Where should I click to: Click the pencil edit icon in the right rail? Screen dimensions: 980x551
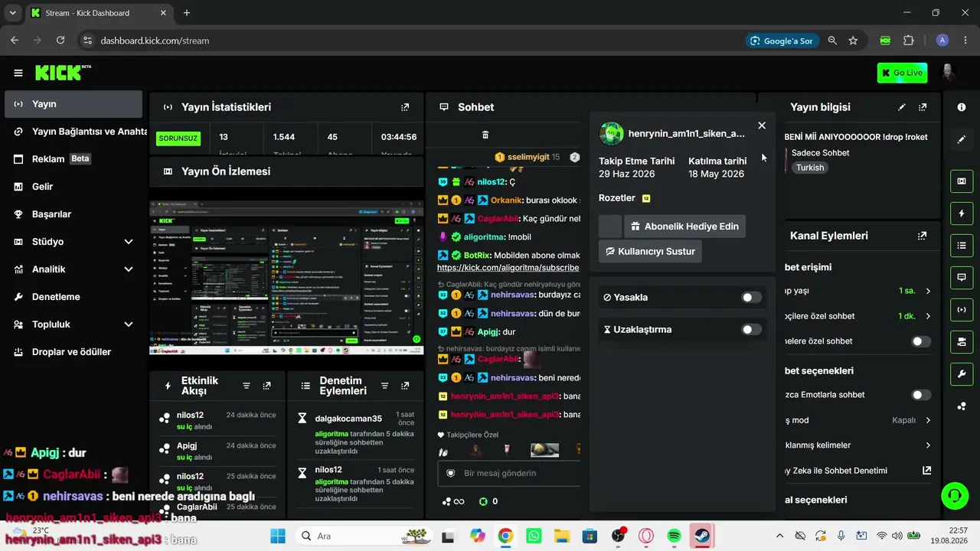point(962,139)
